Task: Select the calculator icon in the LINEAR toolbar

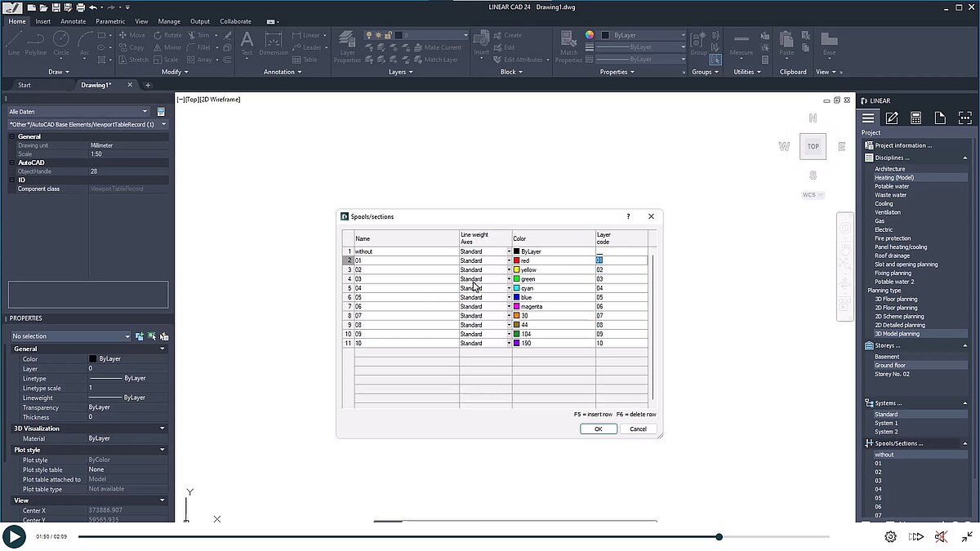Action: point(916,118)
